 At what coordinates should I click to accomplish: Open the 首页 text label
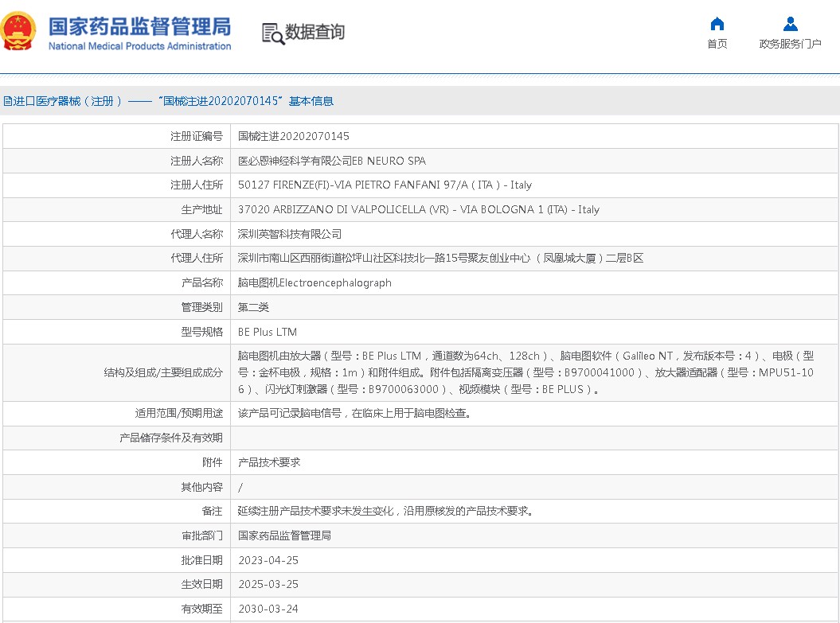[717, 44]
